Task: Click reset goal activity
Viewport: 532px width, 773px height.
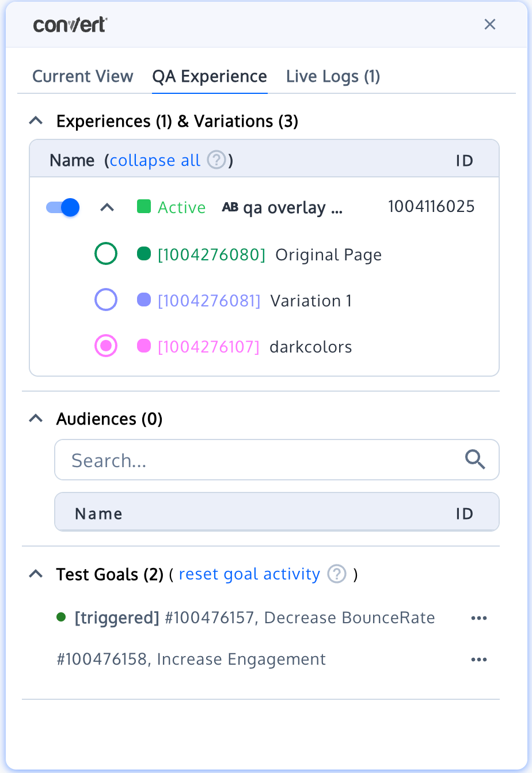Action: pyautogui.click(x=249, y=574)
